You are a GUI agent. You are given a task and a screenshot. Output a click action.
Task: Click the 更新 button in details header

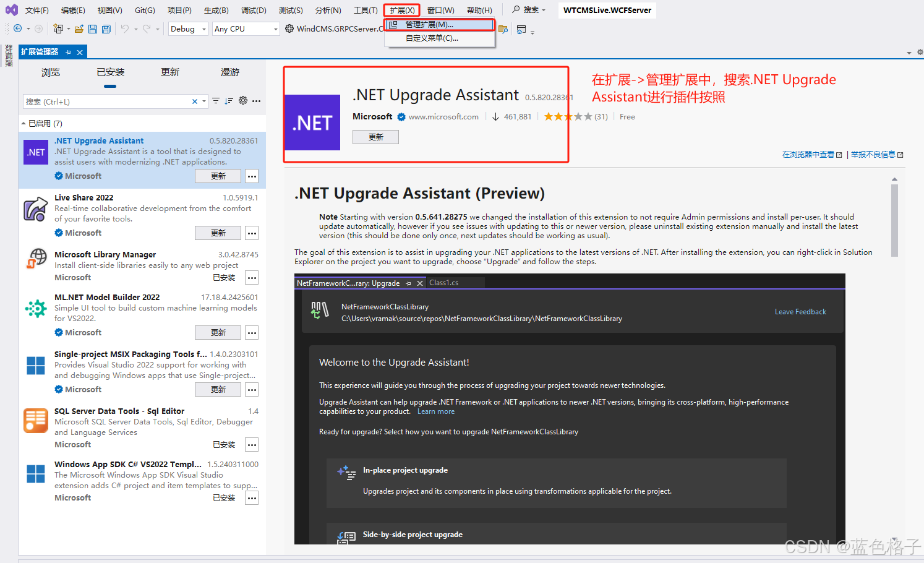point(375,137)
